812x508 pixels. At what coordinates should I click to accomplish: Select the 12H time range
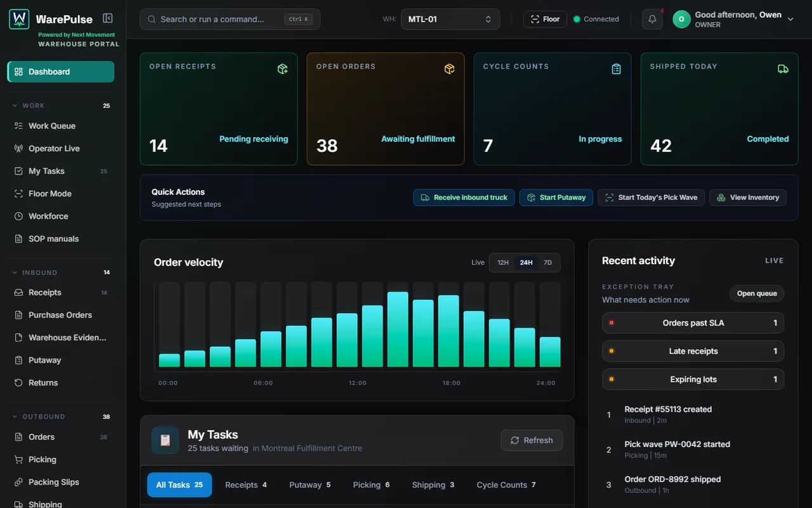pos(503,262)
